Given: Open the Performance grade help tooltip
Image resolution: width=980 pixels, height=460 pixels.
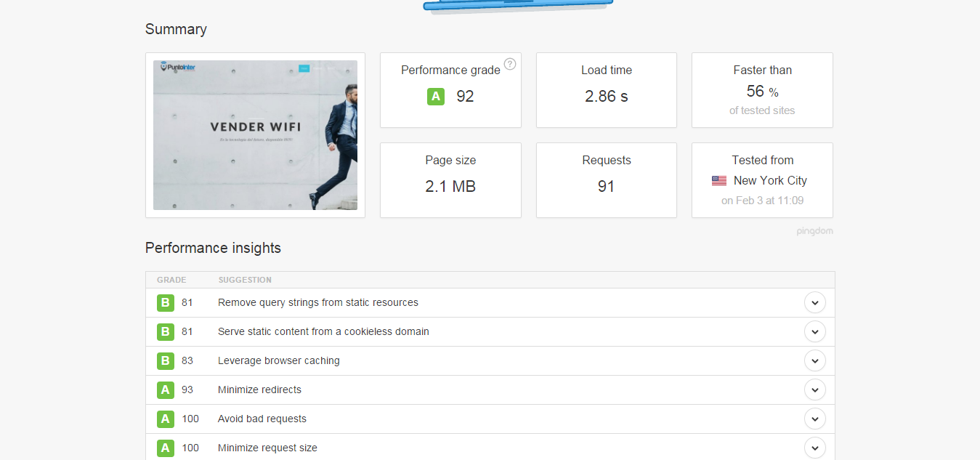Looking at the screenshot, I should pyautogui.click(x=510, y=64).
